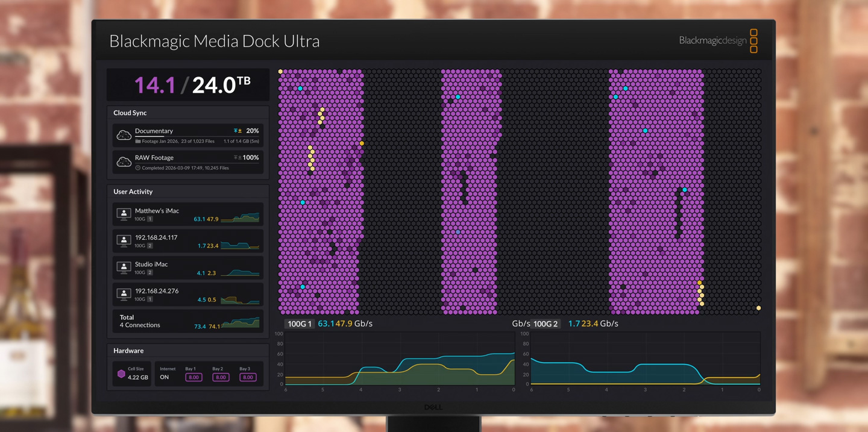Select the Bay 1 8.00 indicator

pos(193,377)
